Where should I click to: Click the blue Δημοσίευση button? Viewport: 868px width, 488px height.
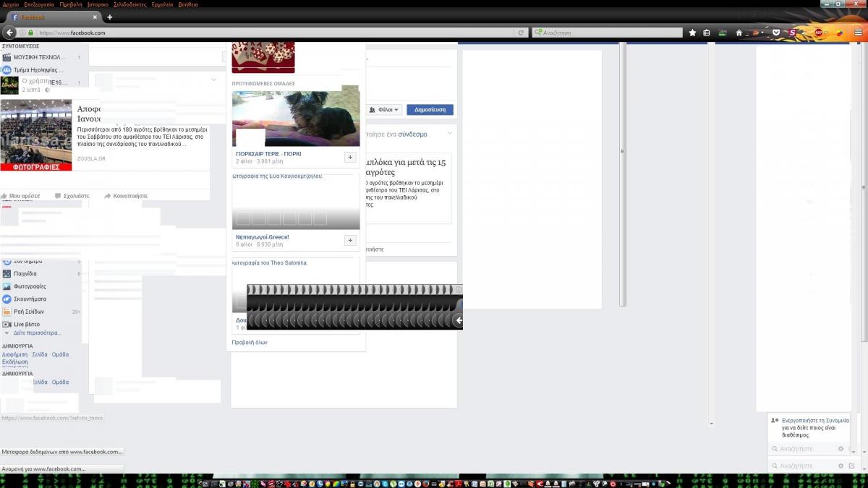tap(430, 110)
